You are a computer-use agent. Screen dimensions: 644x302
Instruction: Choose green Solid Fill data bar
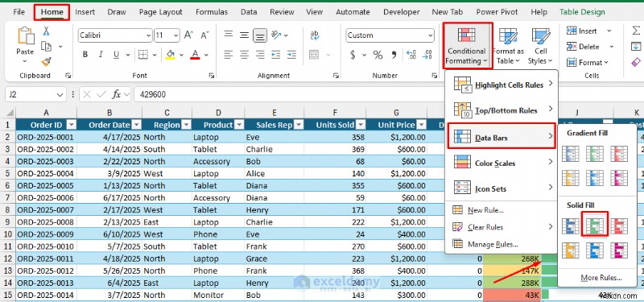tap(594, 225)
